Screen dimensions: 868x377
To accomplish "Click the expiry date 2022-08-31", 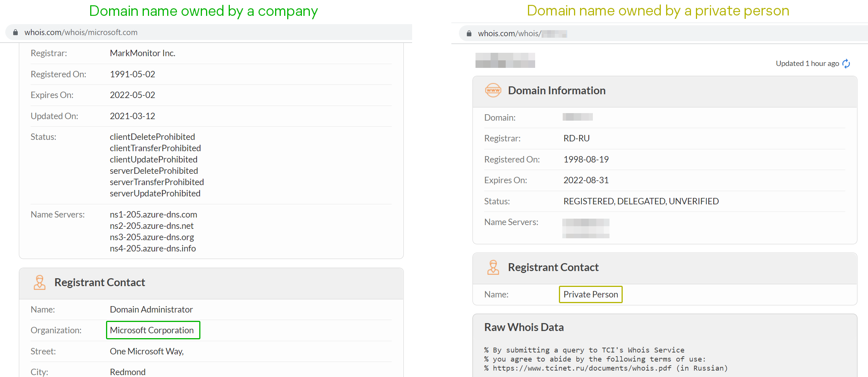I will (586, 180).
